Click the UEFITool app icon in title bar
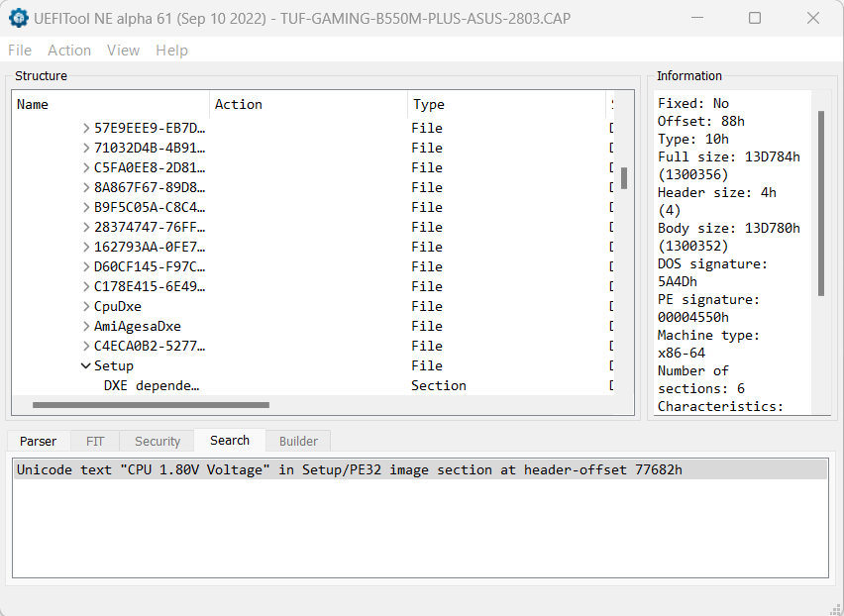Viewport: 844px width, 616px height. [x=19, y=18]
